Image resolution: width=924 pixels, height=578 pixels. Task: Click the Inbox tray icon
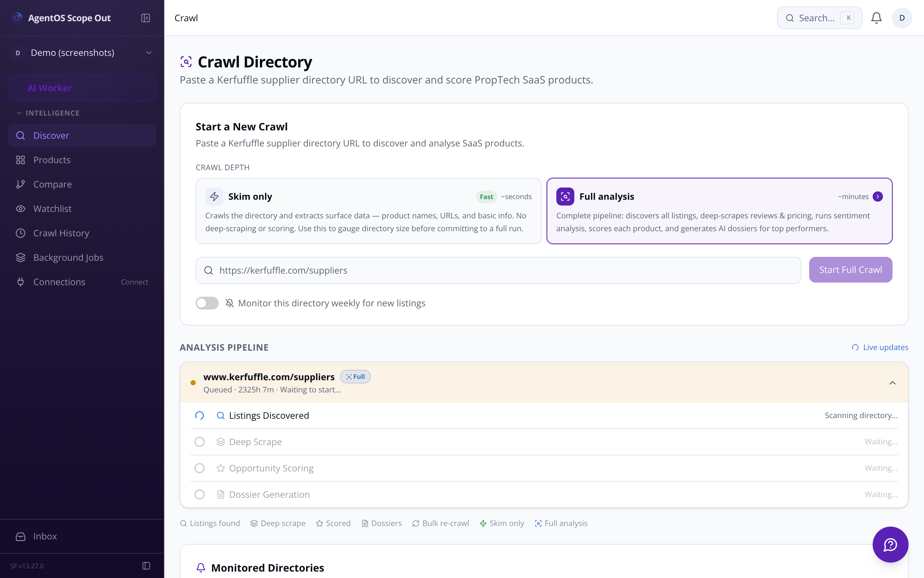[21, 536]
